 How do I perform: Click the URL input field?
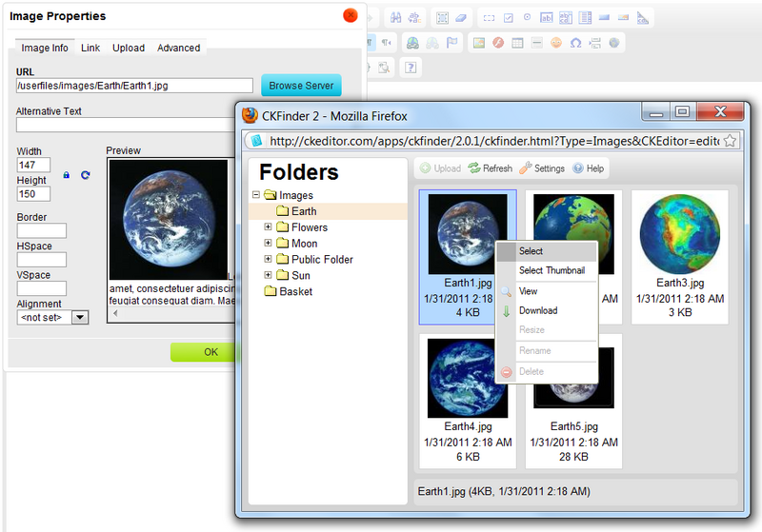[x=134, y=86]
